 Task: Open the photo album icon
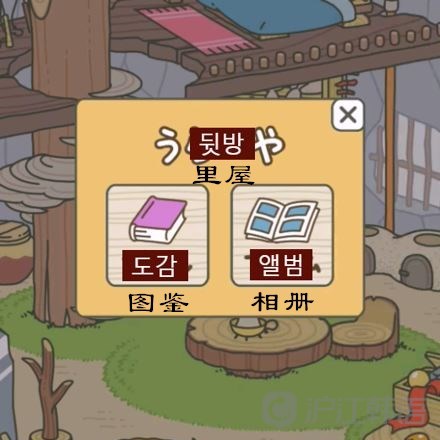tap(282, 220)
